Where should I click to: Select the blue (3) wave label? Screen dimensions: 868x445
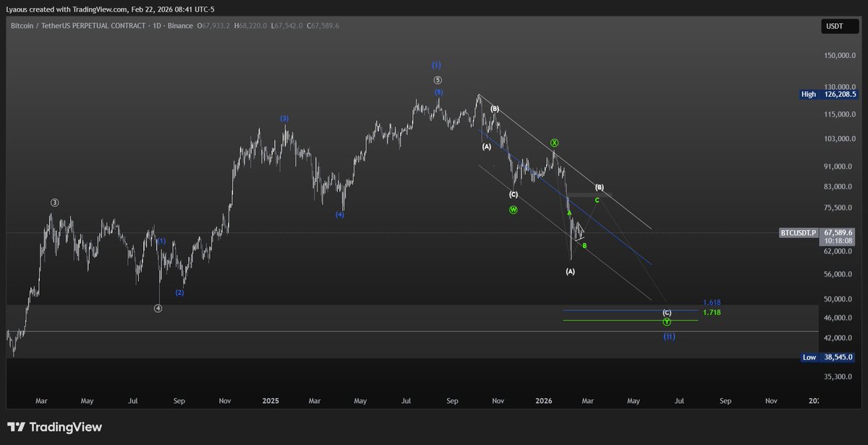(x=284, y=119)
